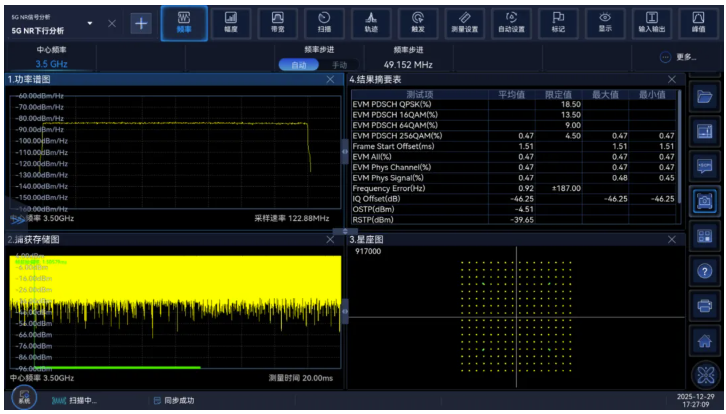This screenshot has width=726, height=414.
Task: Click the 采样速率 122.88MHz label
Action: pos(292,218)
